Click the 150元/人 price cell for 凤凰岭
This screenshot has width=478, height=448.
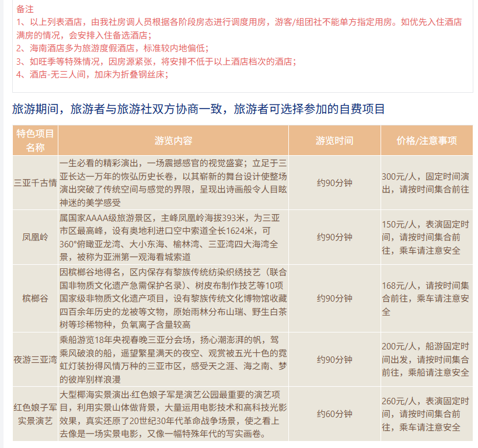pos(427,237)
